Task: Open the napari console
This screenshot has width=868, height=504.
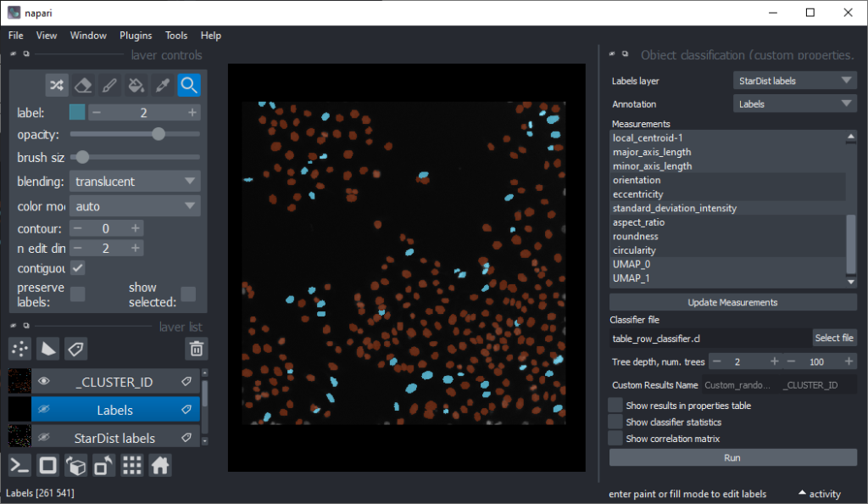Action: (20, 465)
